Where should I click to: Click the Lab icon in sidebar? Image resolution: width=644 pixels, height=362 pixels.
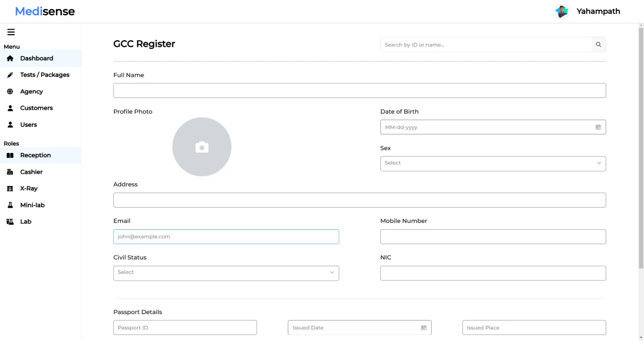tap(10, 222)
